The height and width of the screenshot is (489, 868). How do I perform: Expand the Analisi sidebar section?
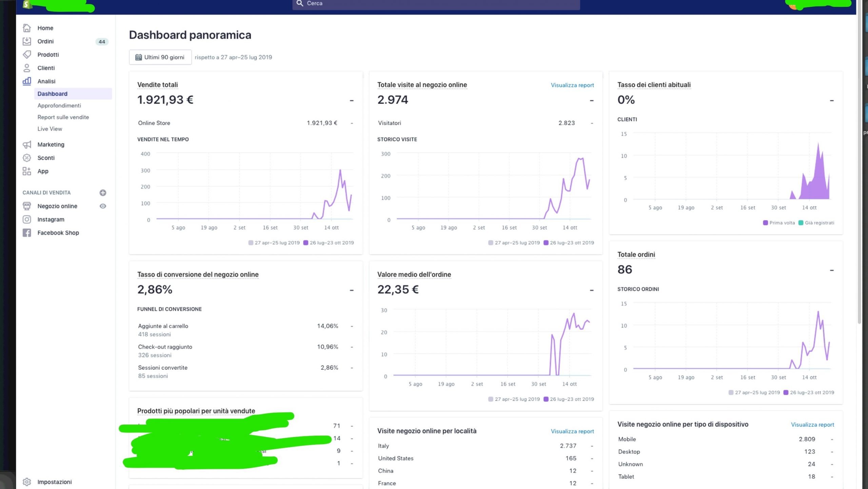pos(46,81)
